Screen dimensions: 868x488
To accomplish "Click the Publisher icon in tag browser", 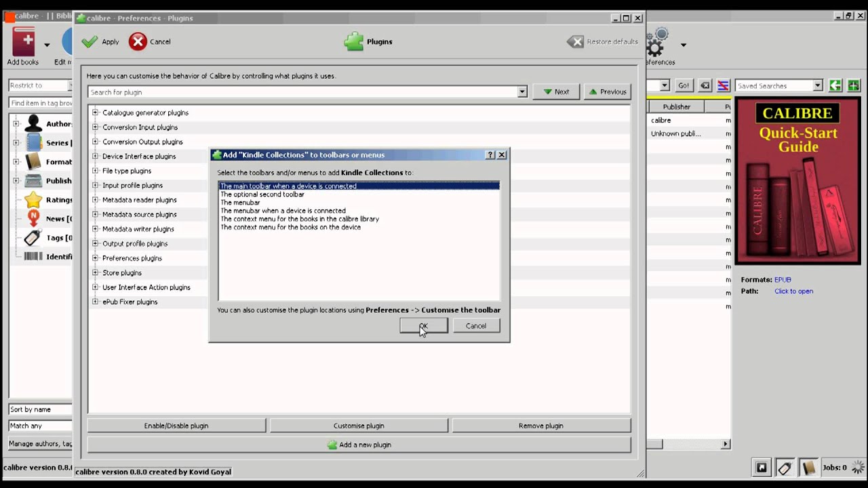I will (x=33, y=180).
